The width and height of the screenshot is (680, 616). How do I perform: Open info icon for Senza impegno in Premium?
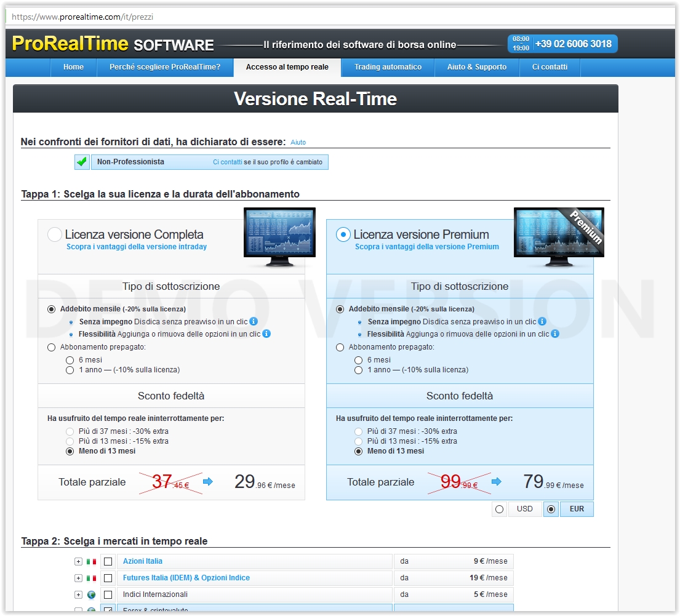click(542, 321)
